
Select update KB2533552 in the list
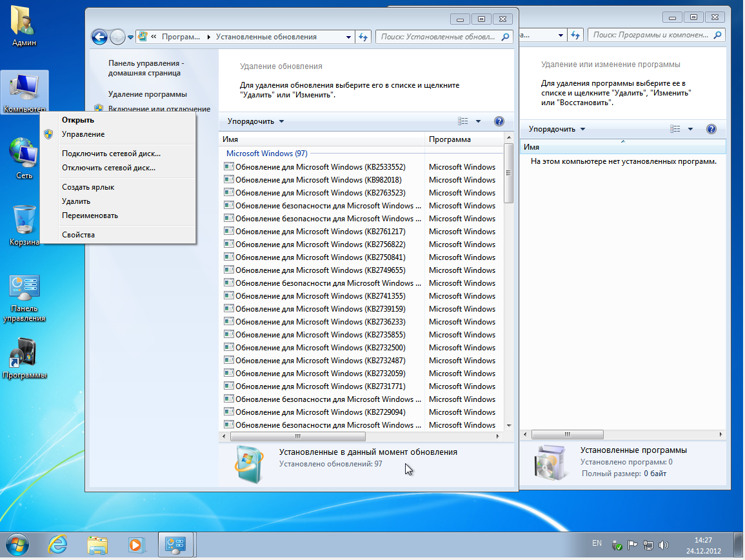(321, 167)
